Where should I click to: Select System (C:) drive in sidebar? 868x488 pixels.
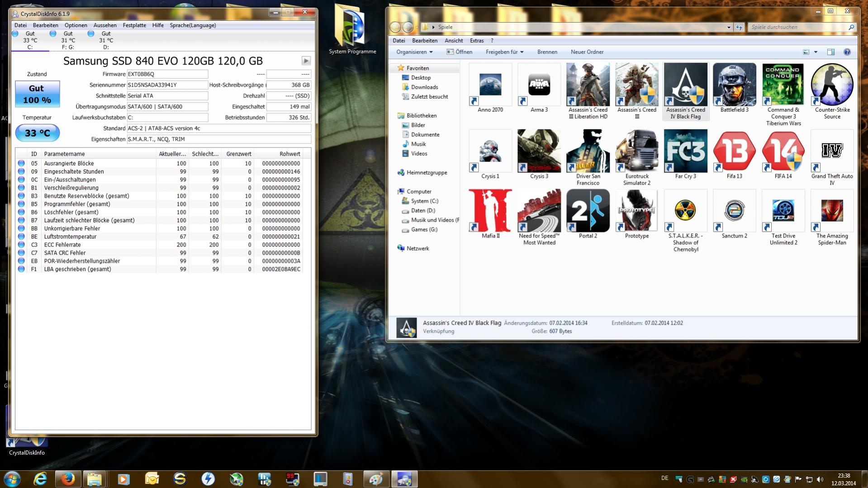[x=424, y=201]
